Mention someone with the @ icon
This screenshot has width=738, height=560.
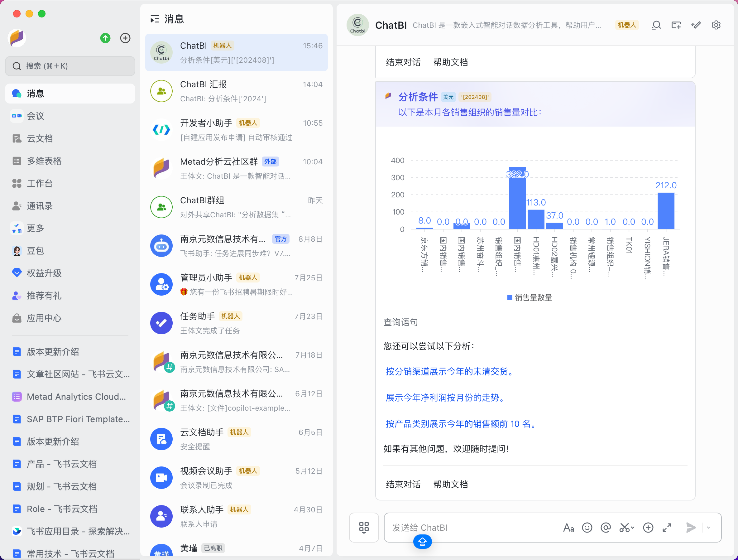606,528
